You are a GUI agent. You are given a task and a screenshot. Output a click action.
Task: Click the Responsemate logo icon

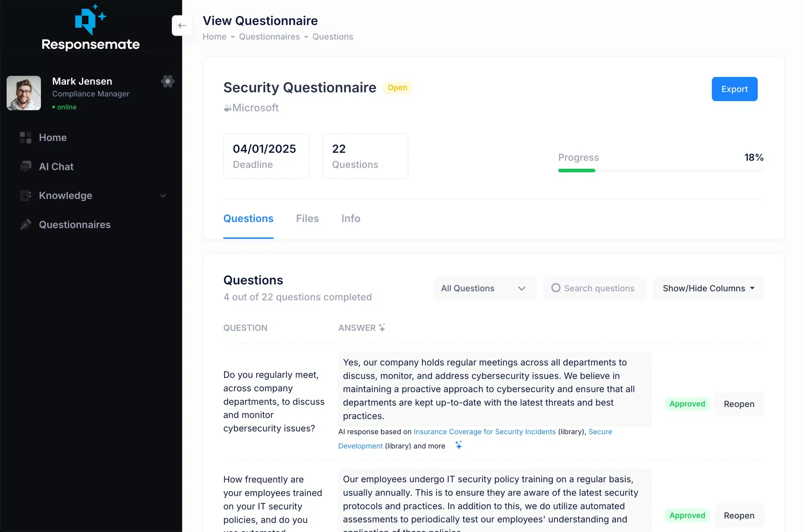pyautogui.click(x=90, y=20)
